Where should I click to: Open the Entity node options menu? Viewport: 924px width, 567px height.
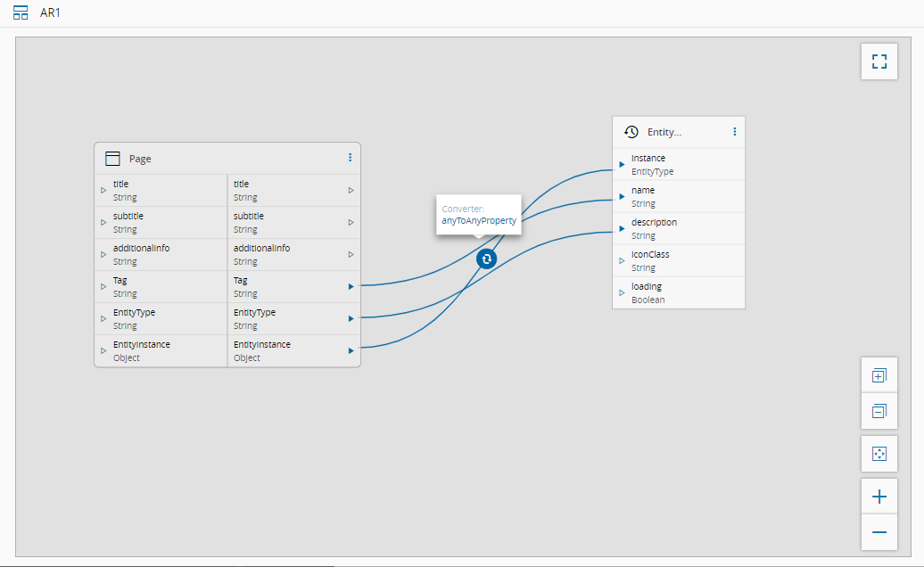(735, 132)
